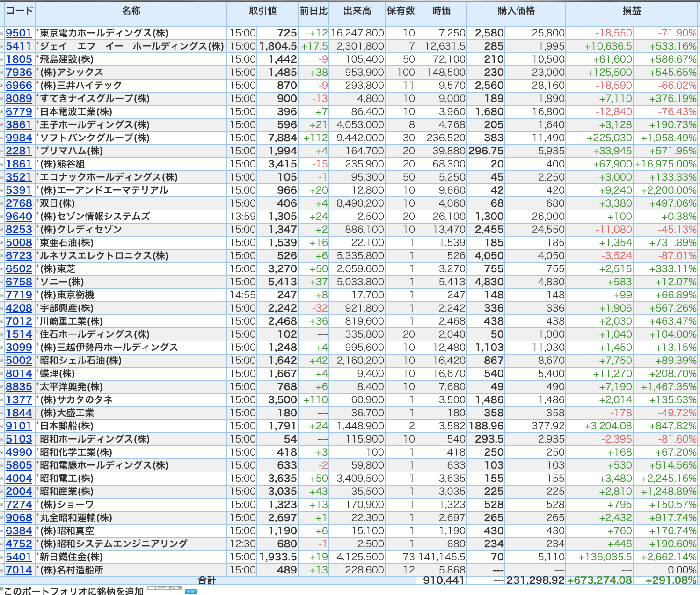The width and height of the screenshot is (700, 595).
Task: Open stock code 1514 link
Action: click(19, 334)
